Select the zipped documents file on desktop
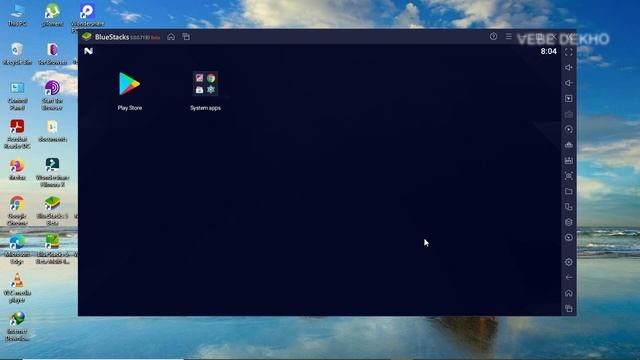This screenshot has width=640, height=360. [53, 131]
